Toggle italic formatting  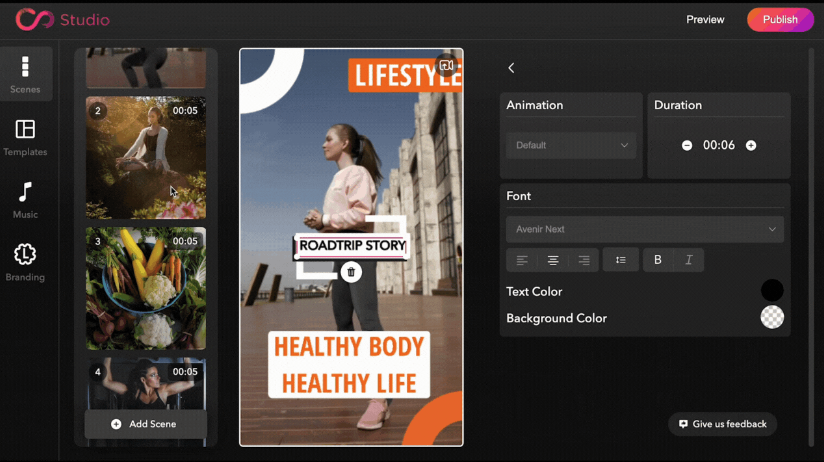click(x=688, y=260)
